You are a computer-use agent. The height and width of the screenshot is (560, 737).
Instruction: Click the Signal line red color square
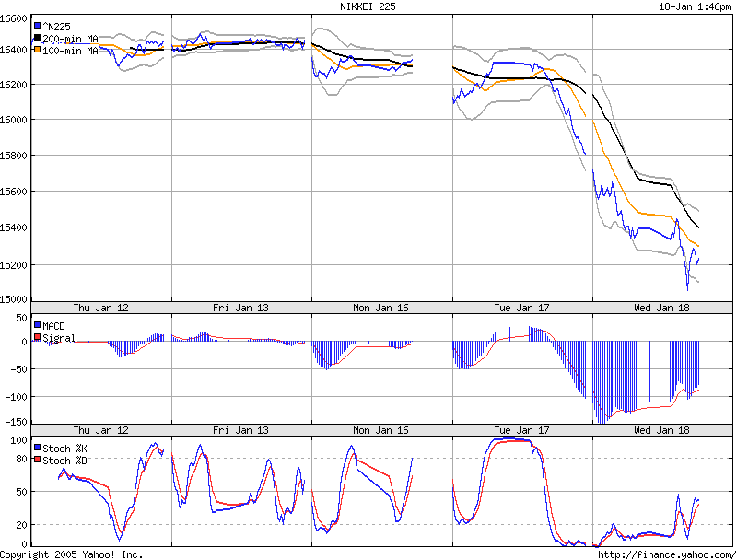click(x=37, y=336)
